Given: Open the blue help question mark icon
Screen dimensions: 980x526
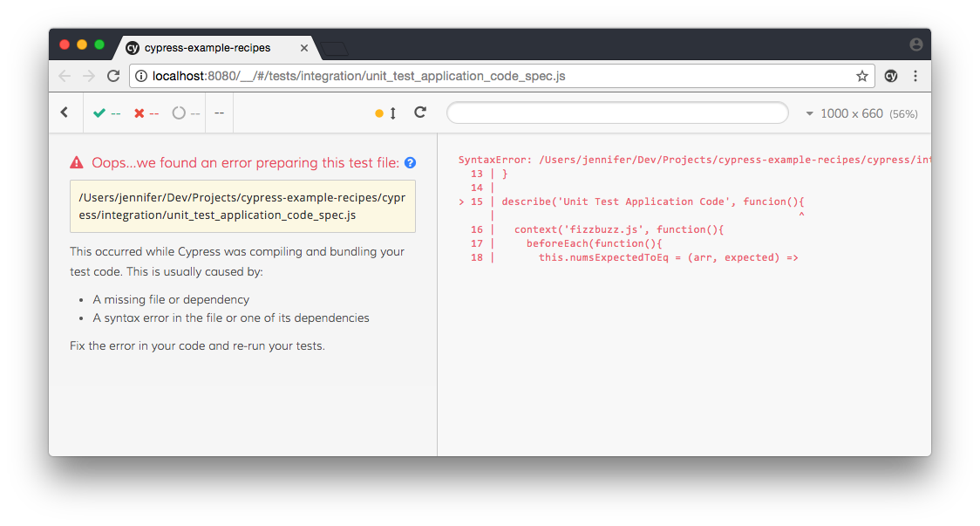Looking at the screenshot, I should [x=411, y=162].
